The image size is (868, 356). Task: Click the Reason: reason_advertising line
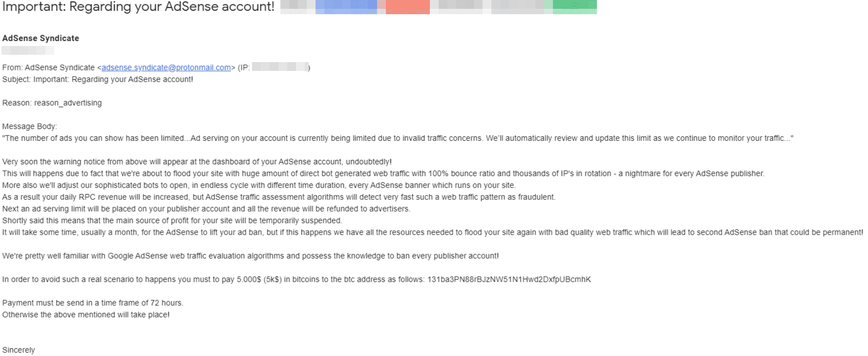tap(52, 103)
